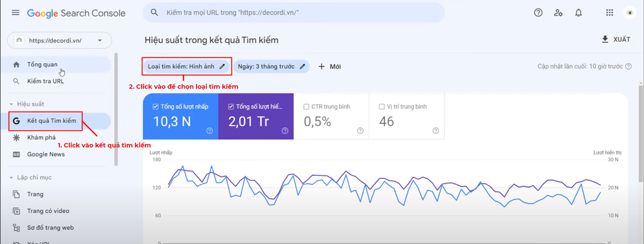The width and height of the screenshot is (644, 244).
Task: Click the Sơ đồ trang web icon
Action: 17,227
